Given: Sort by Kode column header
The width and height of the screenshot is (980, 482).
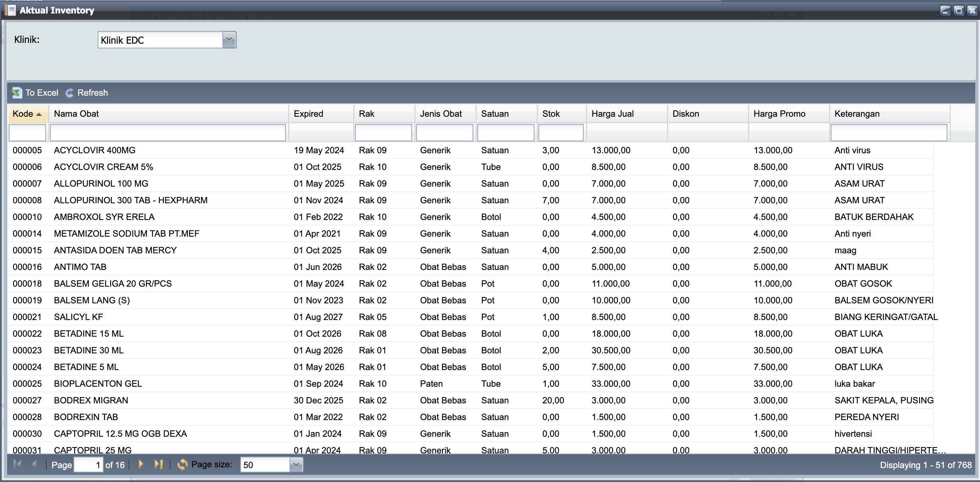Looking at the screenshot, I should 23,114.
